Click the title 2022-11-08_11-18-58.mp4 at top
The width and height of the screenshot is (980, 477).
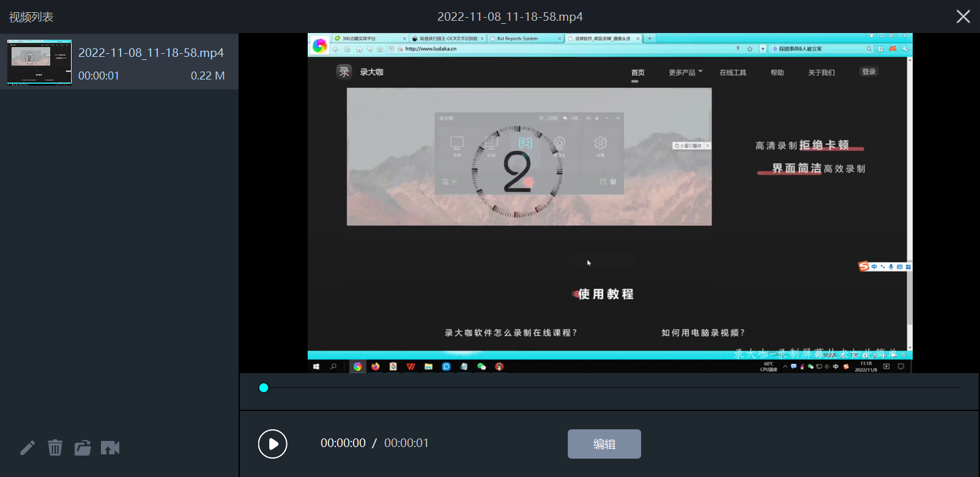pyautogui.click(x=510, y=17)
